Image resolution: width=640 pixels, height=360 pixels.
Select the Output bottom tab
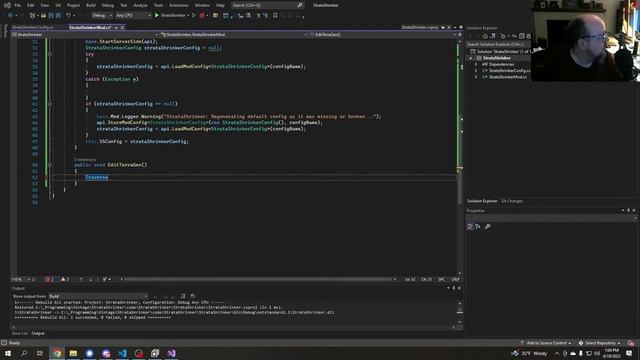38,333
